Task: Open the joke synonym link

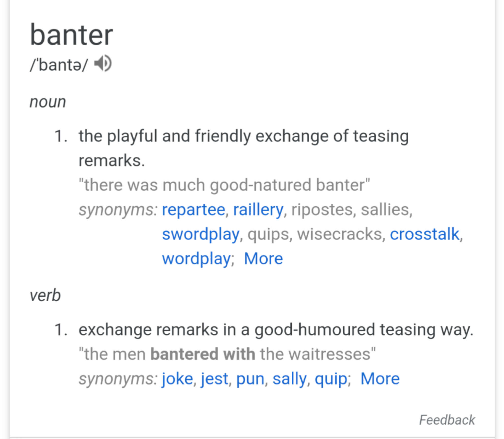Action: [x=177, y=378]
